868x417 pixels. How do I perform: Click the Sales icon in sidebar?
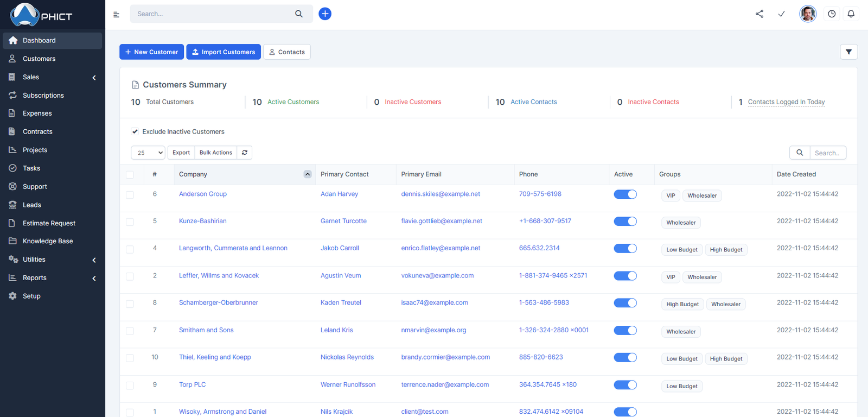click(12, 77)
